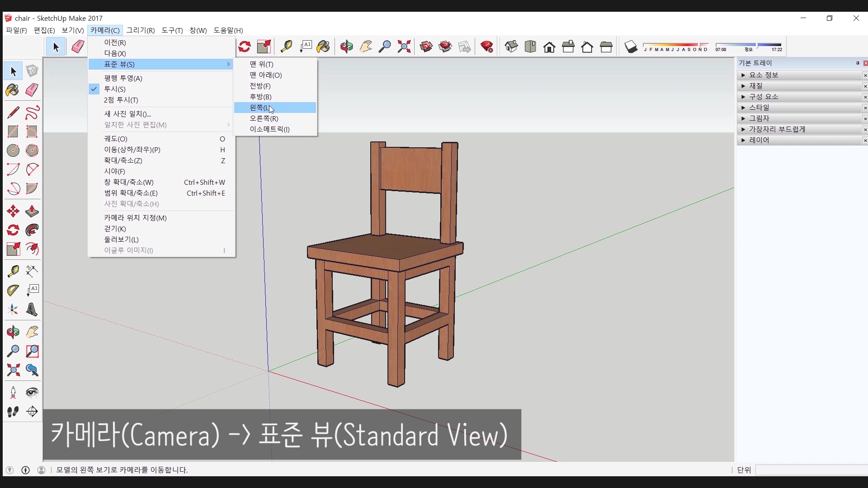This screenshot has width=868, height=488.
Task: Enable 투시(S) perspective camera mode
Action: [x=115, y=89]
